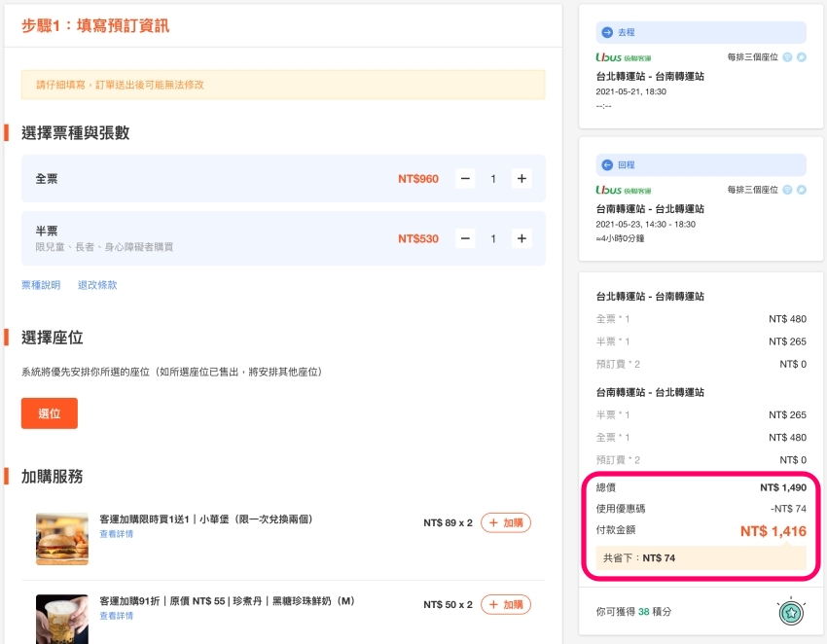Click power outlet icon on outbound trip
This screenshot has height=644, width=827.
[802, 57]
